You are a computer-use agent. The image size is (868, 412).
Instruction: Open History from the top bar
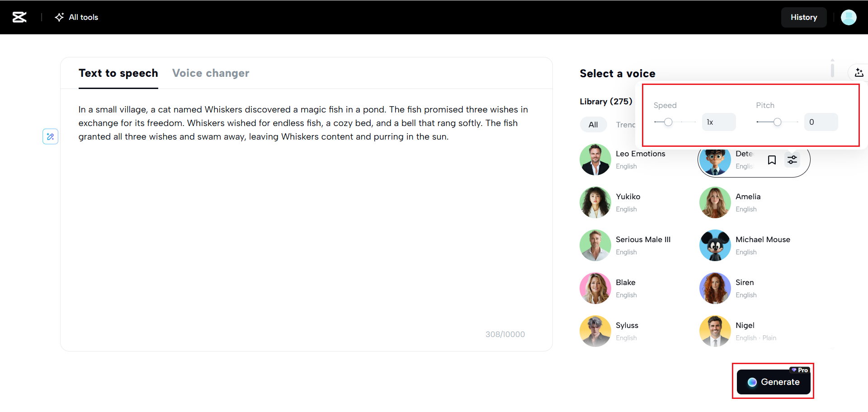(x=803, y=17)
